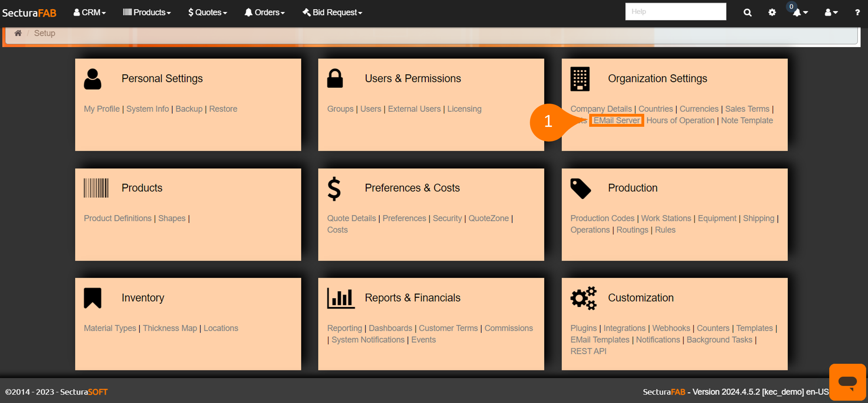
Task: Go to Company Details
Action: pyautogui.click(x=601, y=109)
